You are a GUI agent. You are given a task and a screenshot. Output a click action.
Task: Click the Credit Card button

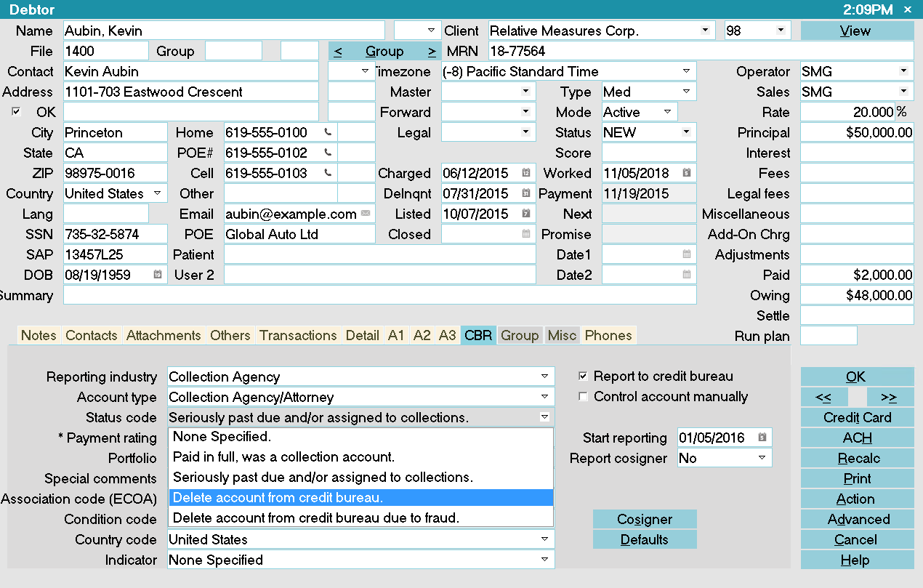[857, 417]
